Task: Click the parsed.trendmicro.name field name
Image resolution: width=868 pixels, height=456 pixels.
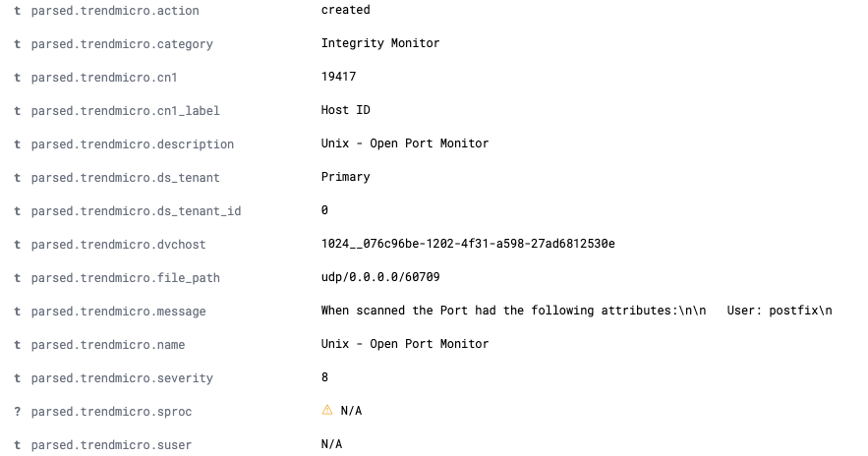Action: 107,345
